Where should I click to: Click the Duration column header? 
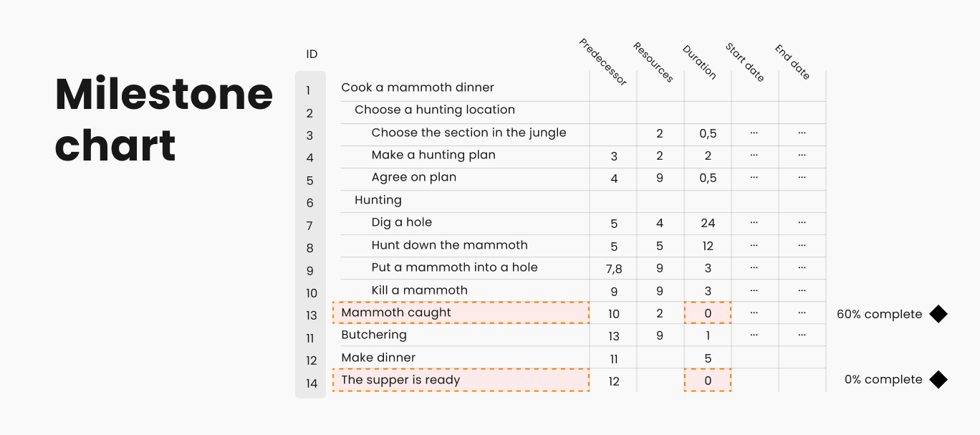pos(698,62)
